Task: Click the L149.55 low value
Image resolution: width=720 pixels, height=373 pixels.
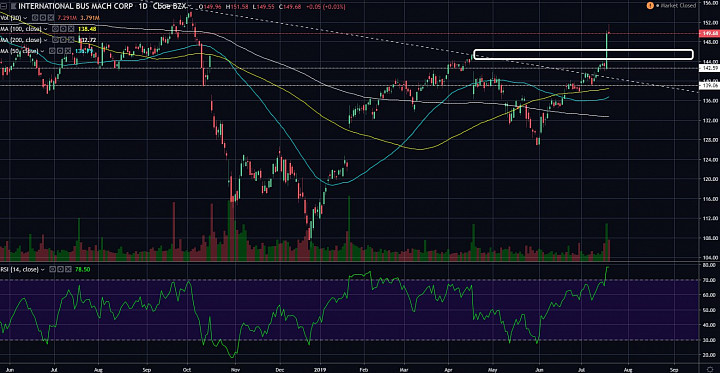Action: click(264, 7)
